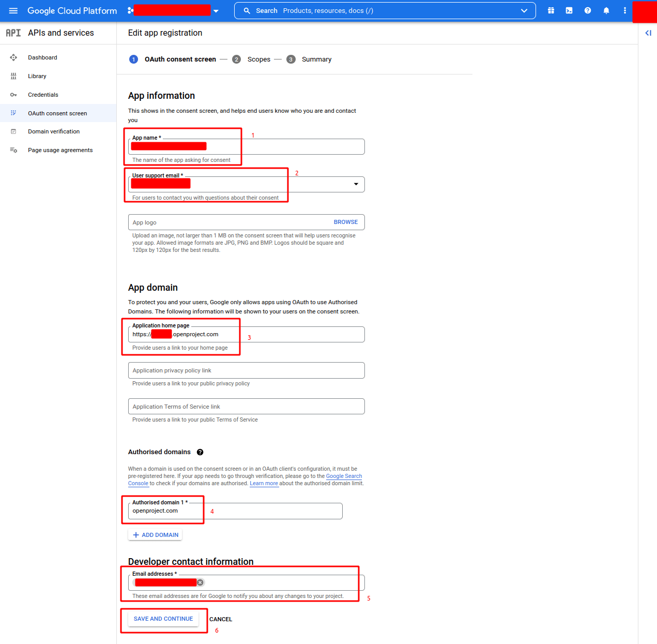The image size is (657, 644).
Task: Expand the search bar dropdown arrow
Action: pyautogui.click(x=524, y=11)
